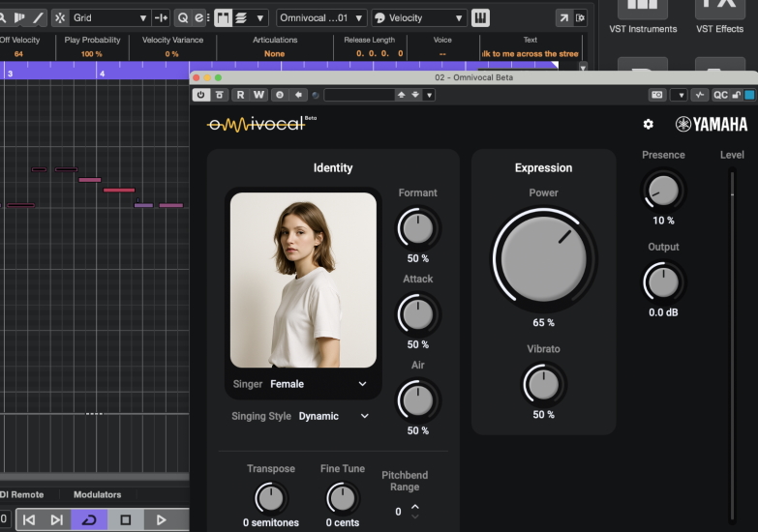Open the Omnivocal ...01 part selector
The height and width of the screenshot is (532, 758).
(x=321, y=17)
